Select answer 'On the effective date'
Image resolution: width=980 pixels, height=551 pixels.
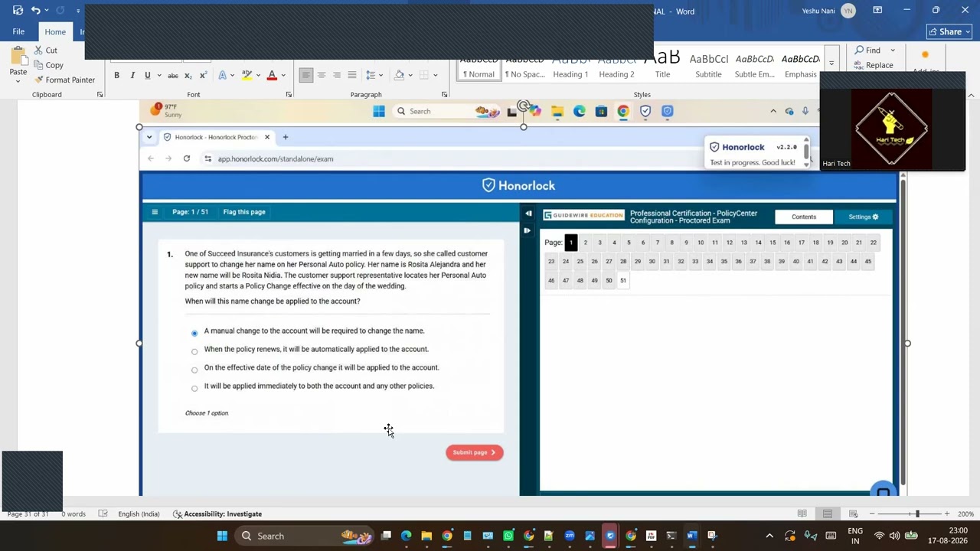coord(194,370)
